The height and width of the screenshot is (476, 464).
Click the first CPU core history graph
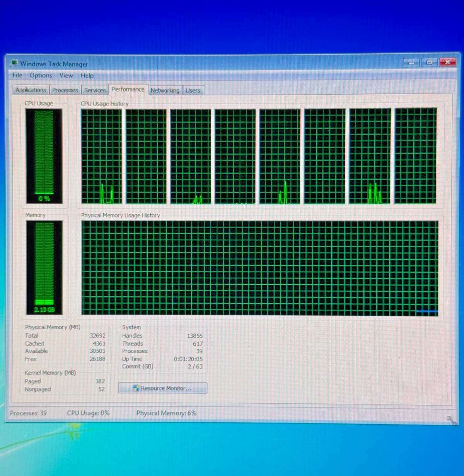101,156
